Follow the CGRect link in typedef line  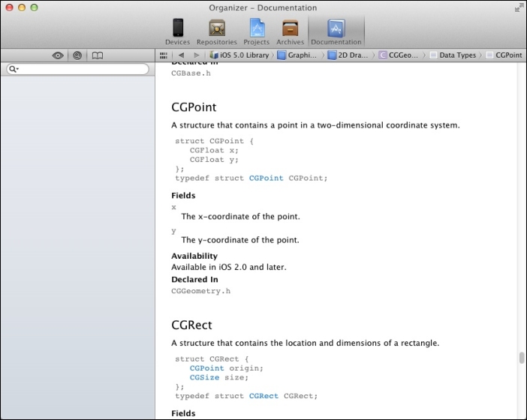(x=263, y=396)
